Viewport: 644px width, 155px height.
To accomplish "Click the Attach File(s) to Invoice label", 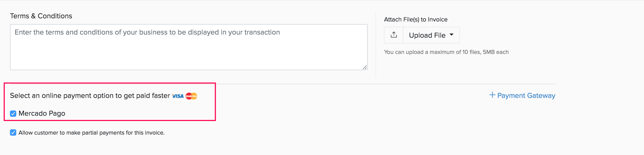I will (416, 19).
